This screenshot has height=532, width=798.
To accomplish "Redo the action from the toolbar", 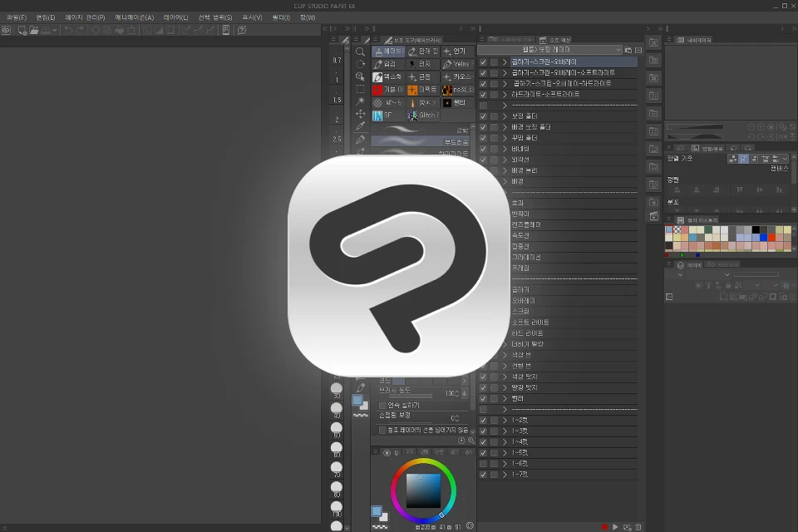I will (x=80, y=31).
